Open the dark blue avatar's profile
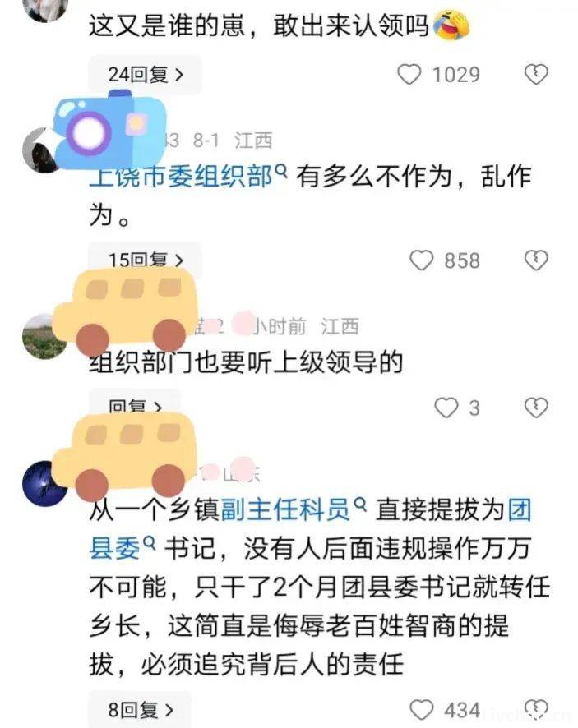The height and width of the screenshot is (728, 578). coord(45,483)
